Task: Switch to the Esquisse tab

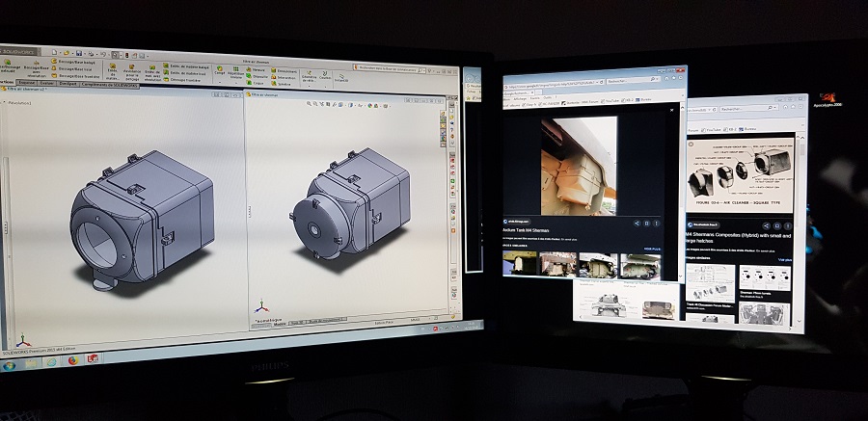Action: coord(27,82)
